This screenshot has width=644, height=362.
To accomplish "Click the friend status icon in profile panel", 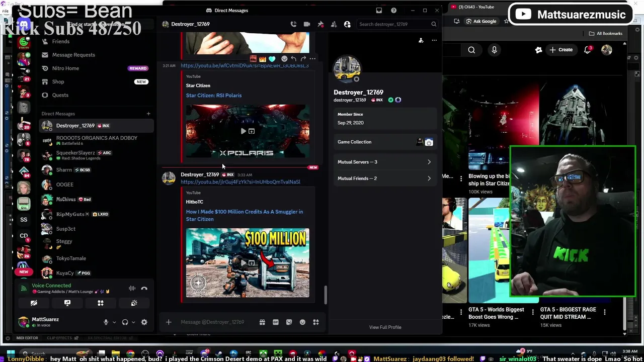I will click(421, 40).
